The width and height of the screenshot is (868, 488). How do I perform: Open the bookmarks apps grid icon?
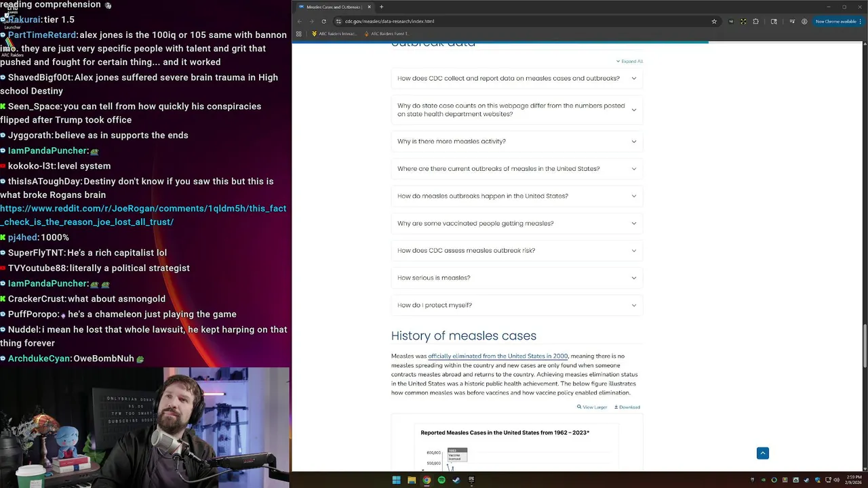point(298,34)
